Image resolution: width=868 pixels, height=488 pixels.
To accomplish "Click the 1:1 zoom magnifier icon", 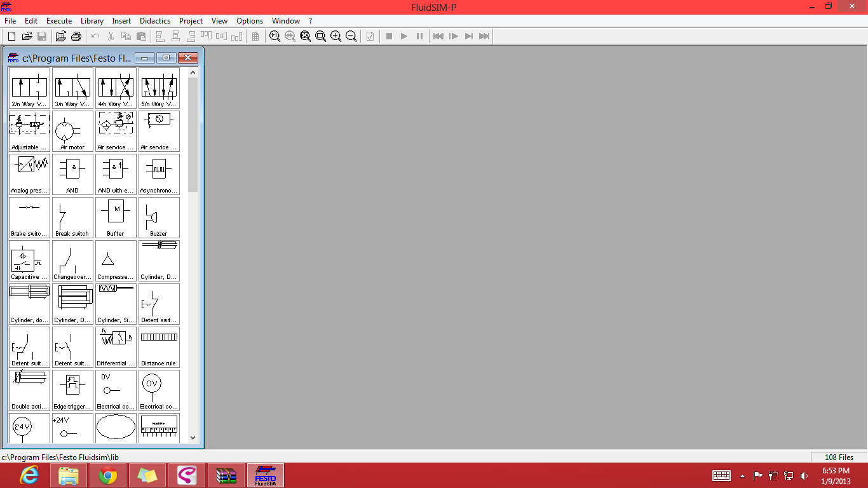I will coord(275,36).
